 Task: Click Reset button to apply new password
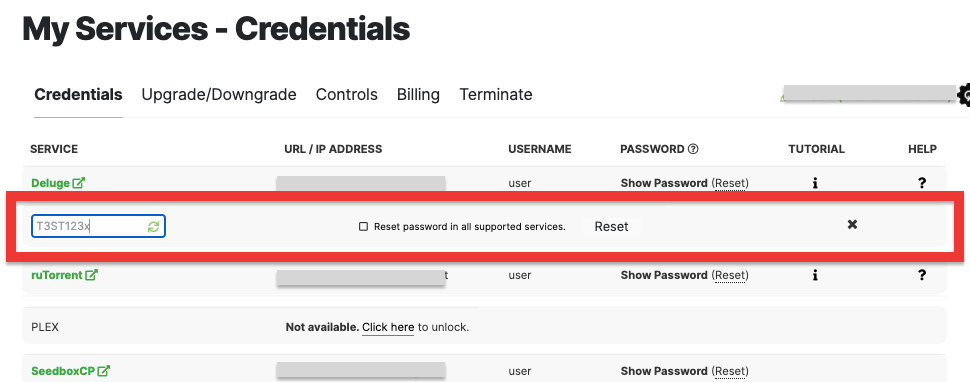[611, 227]
